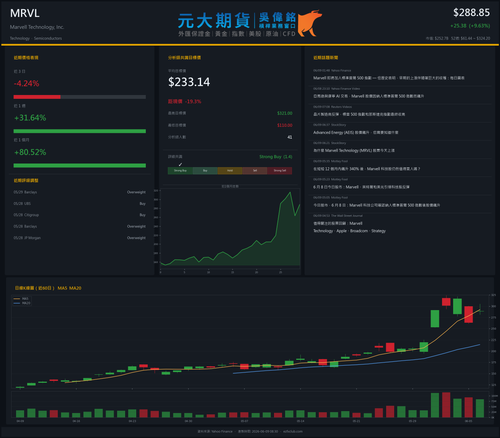500x438 pixels.
Task: Click the MA20 entry in the chart legend
Action: [22, 303]
